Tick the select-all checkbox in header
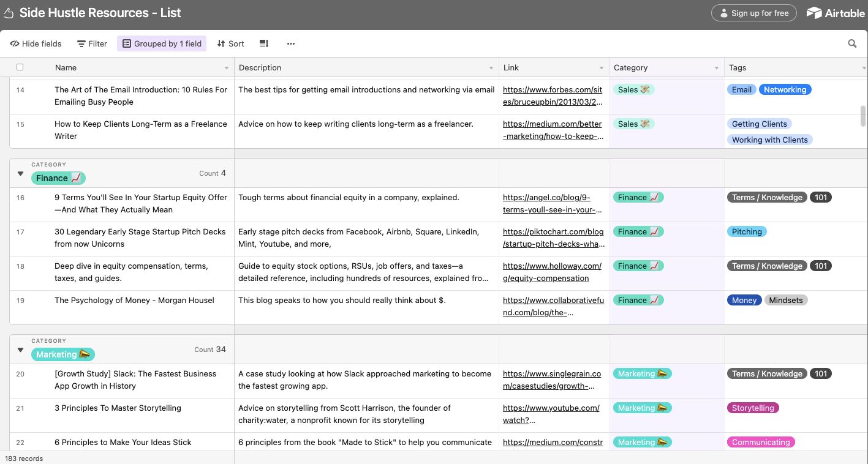Viewport: 868px width, 464px height. point(20,67)
